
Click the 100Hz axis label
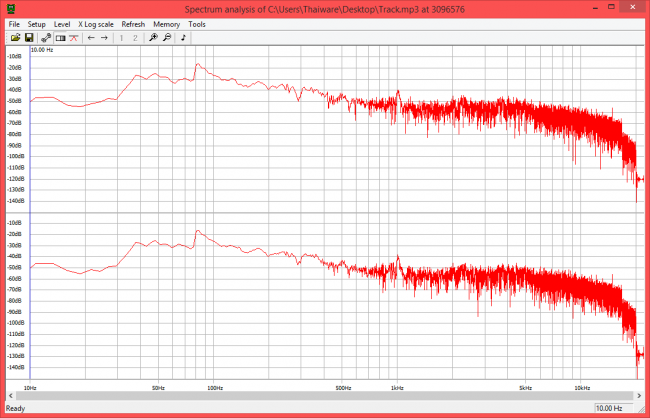(215, 388)
